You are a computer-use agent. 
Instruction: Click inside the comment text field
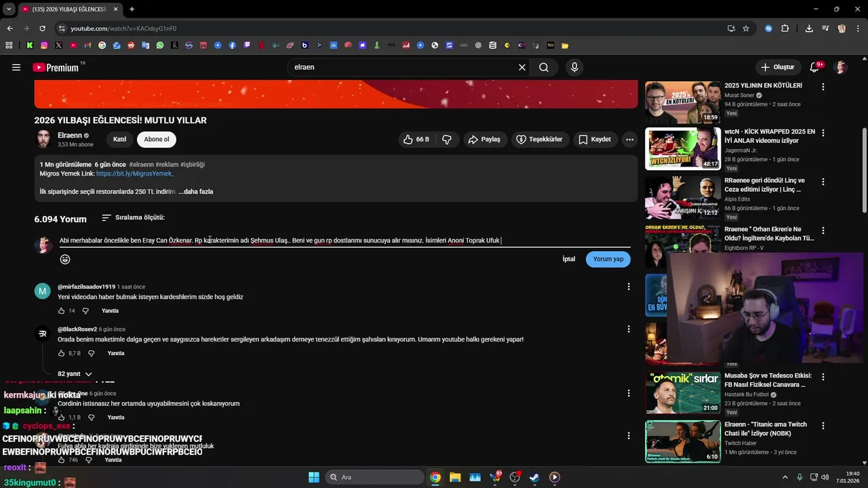click(344, 241)
